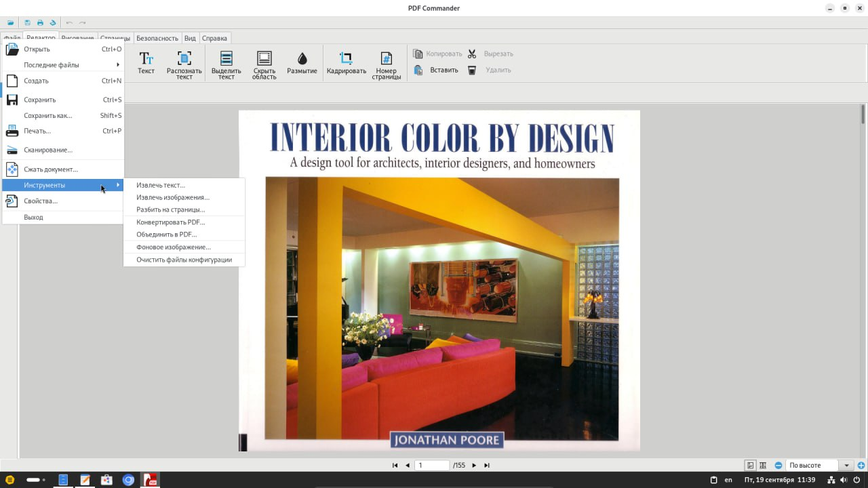Click the Распознать текст (OCR) icon
Screen dimensions: 868x488
pyautogui.click(x=184, y=64)
